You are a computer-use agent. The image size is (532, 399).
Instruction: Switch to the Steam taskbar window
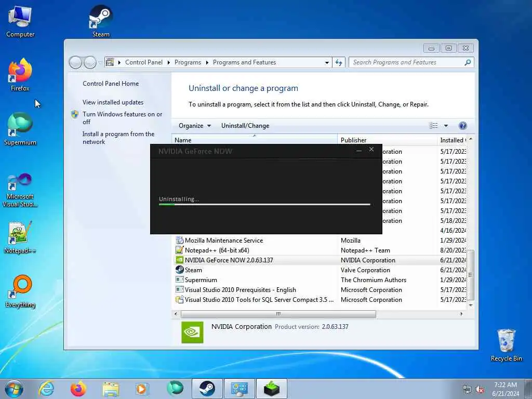point(207,389)
